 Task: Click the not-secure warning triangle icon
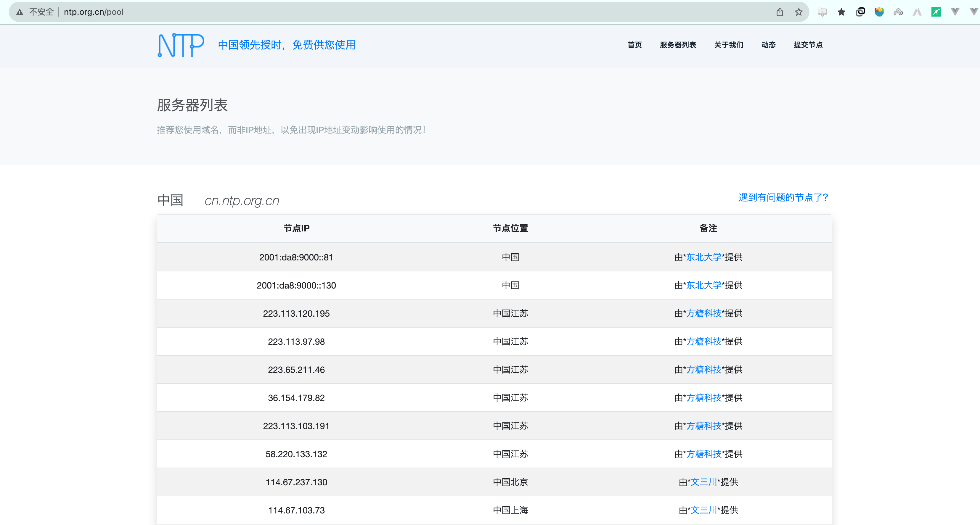point(20,12)
